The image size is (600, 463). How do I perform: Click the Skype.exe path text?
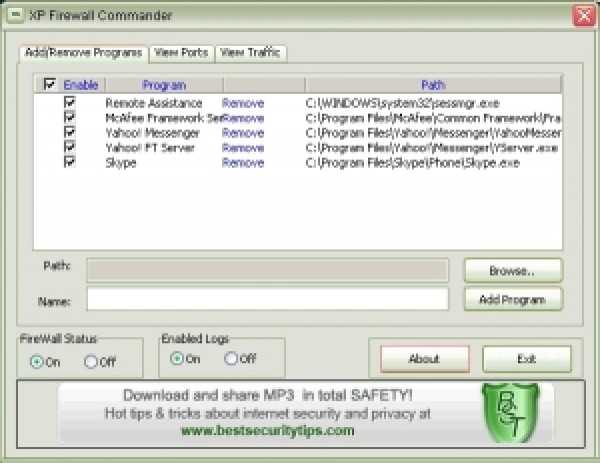pos(412,163)
